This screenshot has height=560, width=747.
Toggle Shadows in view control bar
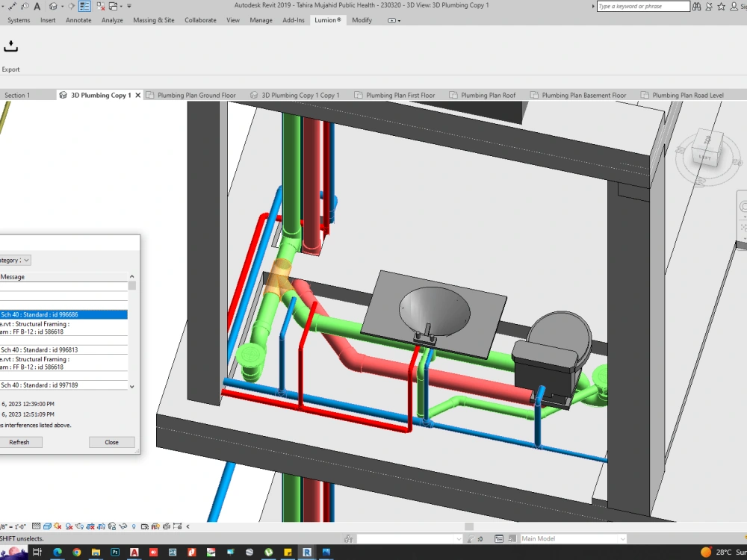[x=69, y=526]
